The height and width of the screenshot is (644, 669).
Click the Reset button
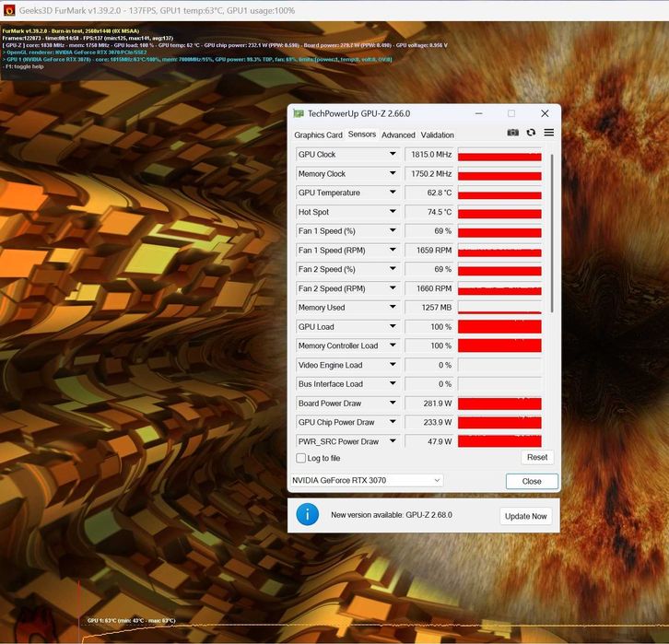tap(537, 457)
